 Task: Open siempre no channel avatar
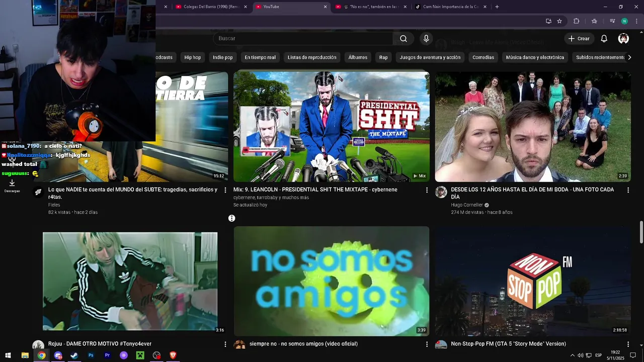tap(239, 344)
